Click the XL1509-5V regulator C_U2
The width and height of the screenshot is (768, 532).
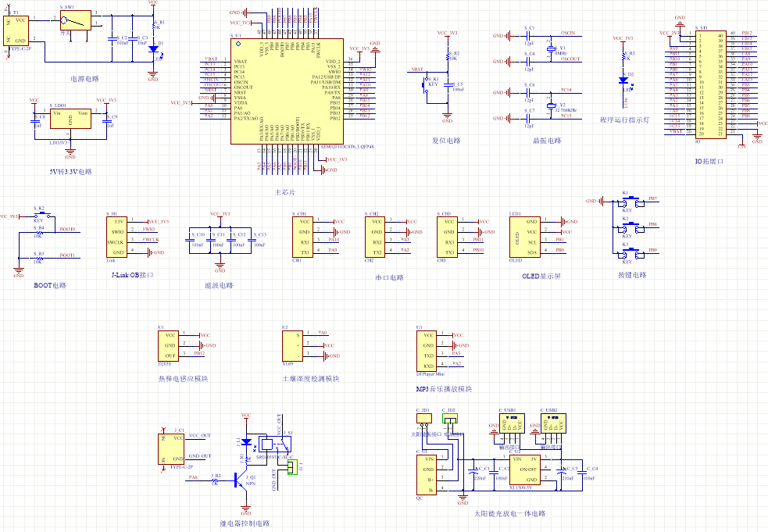tap(524, 470)
